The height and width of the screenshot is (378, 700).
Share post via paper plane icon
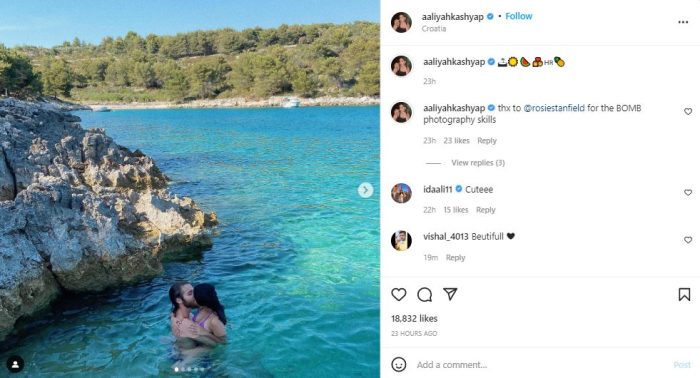(450, 294)
